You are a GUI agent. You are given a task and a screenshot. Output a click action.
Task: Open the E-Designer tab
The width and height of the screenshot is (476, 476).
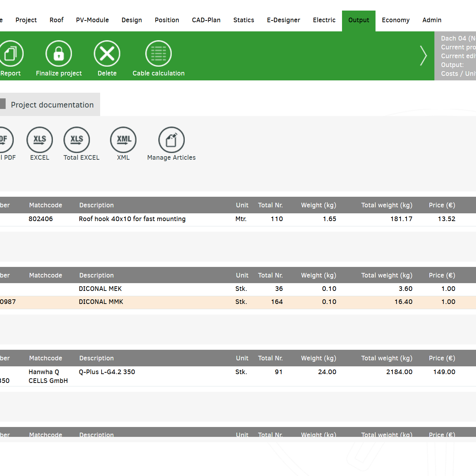point(283,20)
